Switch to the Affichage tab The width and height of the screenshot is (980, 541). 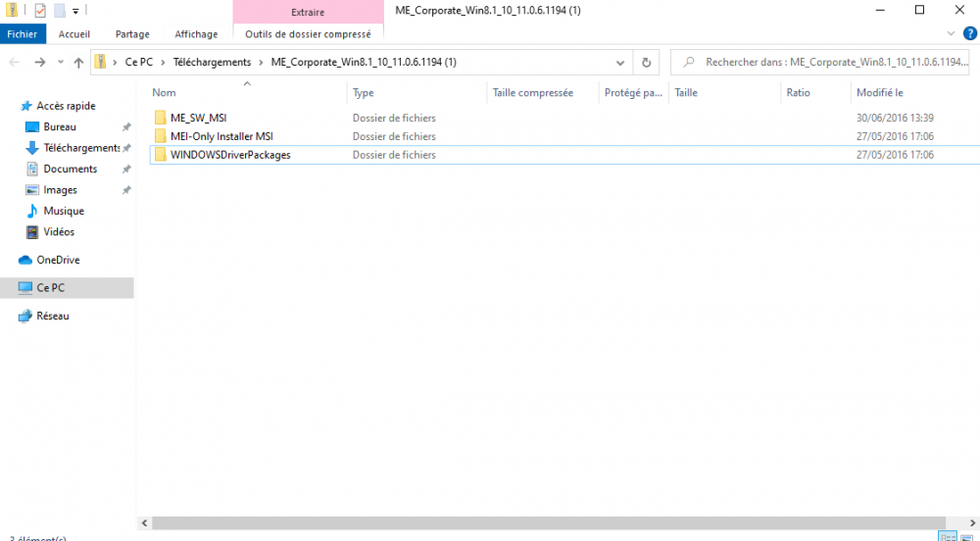point(196,33)
